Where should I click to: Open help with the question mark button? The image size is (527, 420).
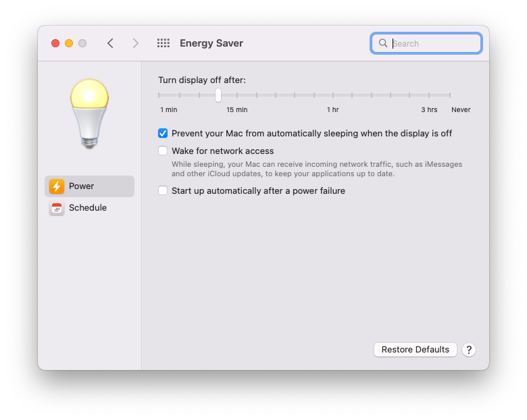click(469, 350)
